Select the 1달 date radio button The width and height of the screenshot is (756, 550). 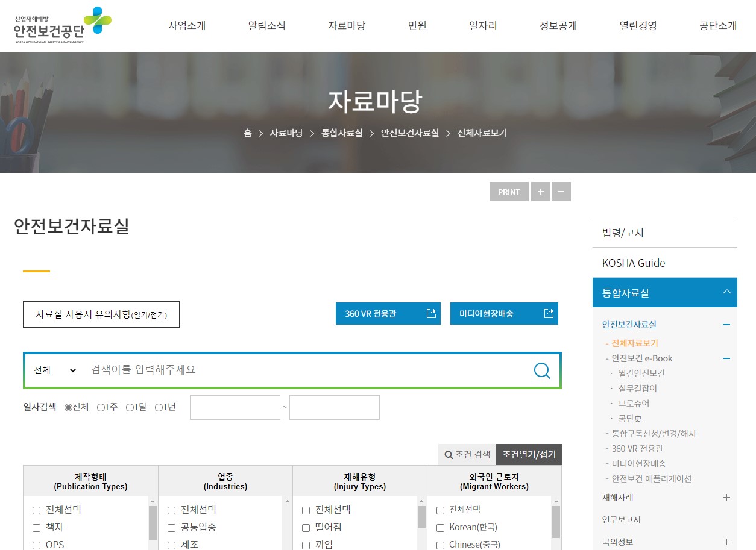click(130, 407)
